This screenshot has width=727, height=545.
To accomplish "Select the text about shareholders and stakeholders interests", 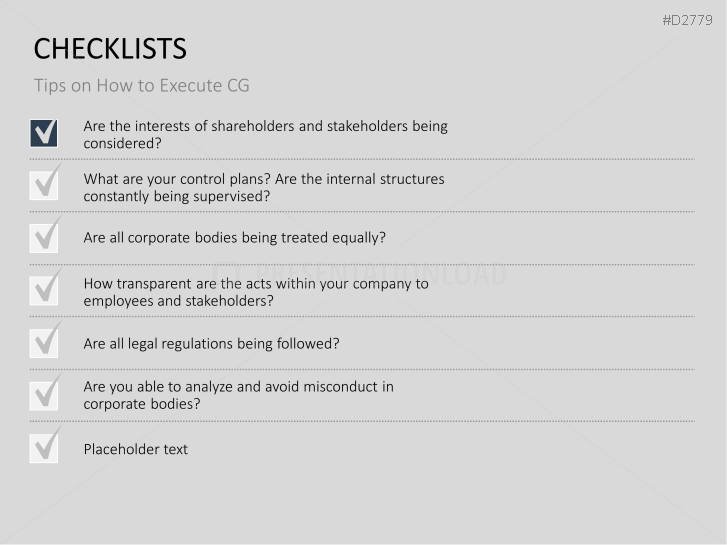I will 266,135.
